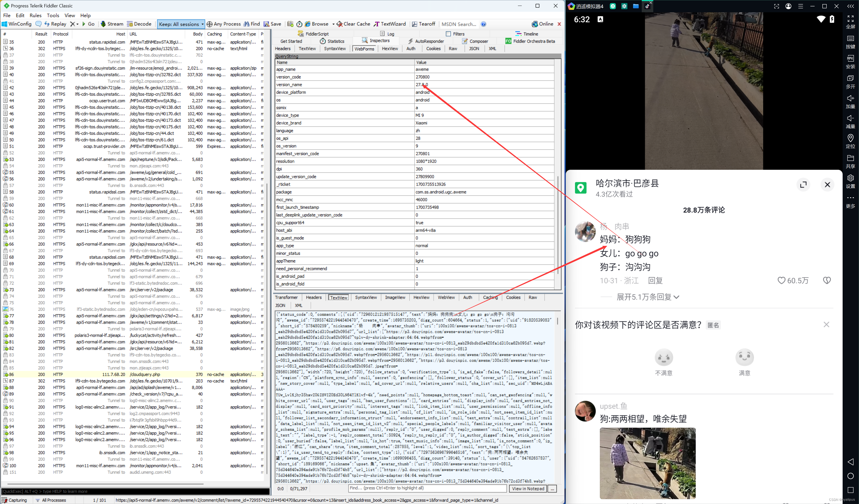The width and height of the screenshot is (859, 504).
Task: Open the Find sessions tool
Action: click(252, 24)
